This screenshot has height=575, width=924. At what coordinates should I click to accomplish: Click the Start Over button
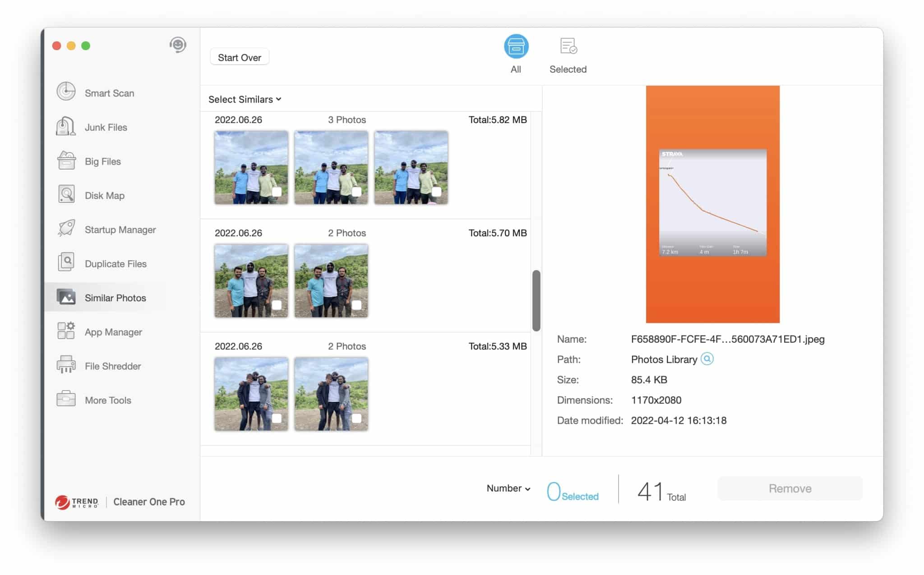240,57
